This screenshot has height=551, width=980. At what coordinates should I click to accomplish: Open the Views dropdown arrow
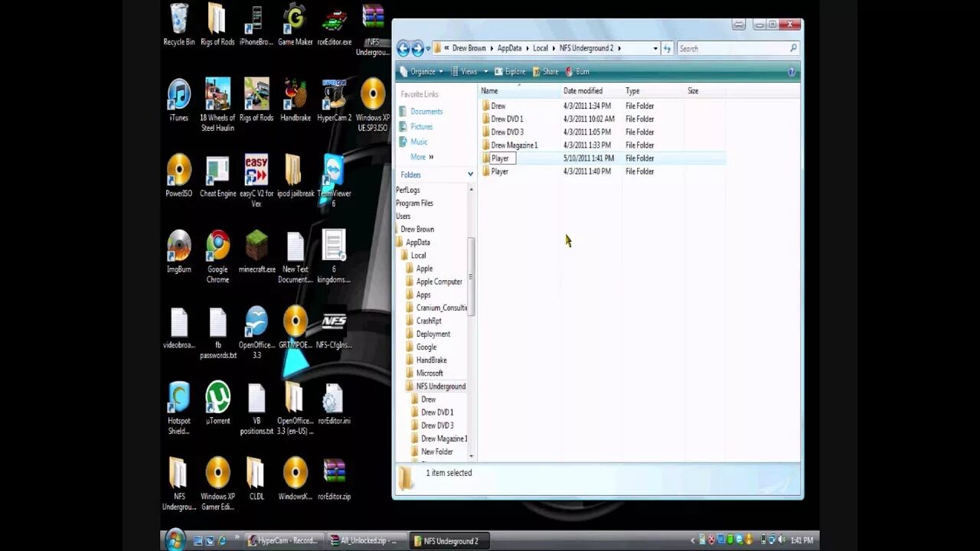[x=485, y=72]
